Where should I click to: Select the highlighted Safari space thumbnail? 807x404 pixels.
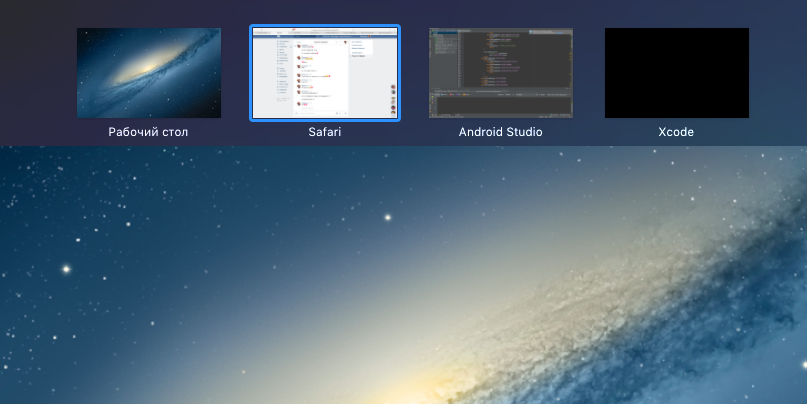pyautogui.click(x=324, y=73)
